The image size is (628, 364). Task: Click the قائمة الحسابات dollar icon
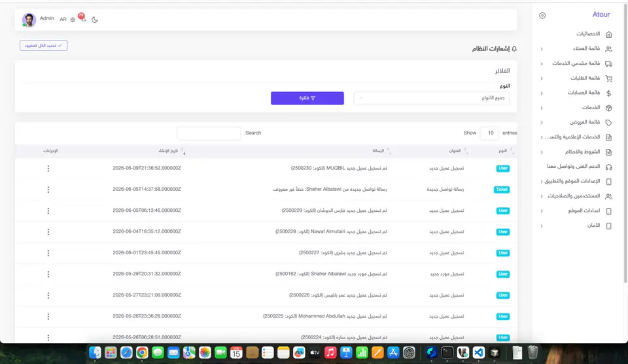pos(608,93)
